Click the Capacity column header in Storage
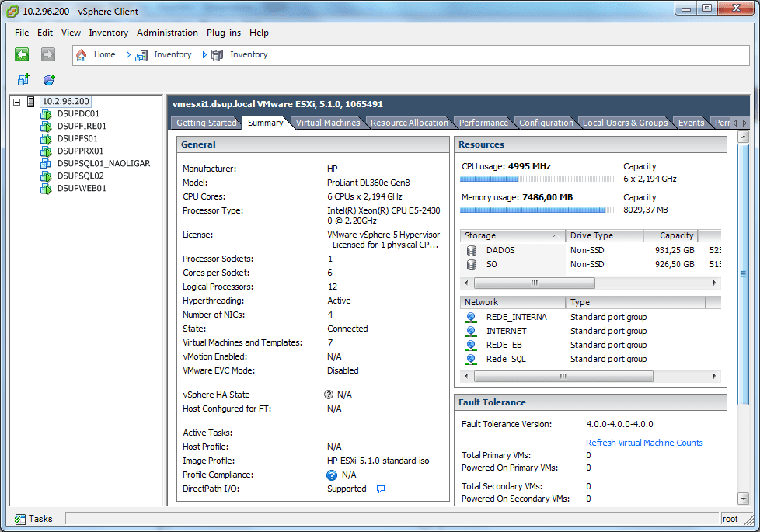This screenshot has width=760, height=532. coord(671,235)
